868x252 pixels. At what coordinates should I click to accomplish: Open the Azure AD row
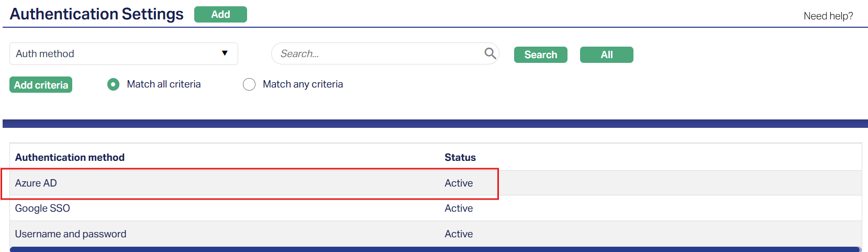click(36, 183)
